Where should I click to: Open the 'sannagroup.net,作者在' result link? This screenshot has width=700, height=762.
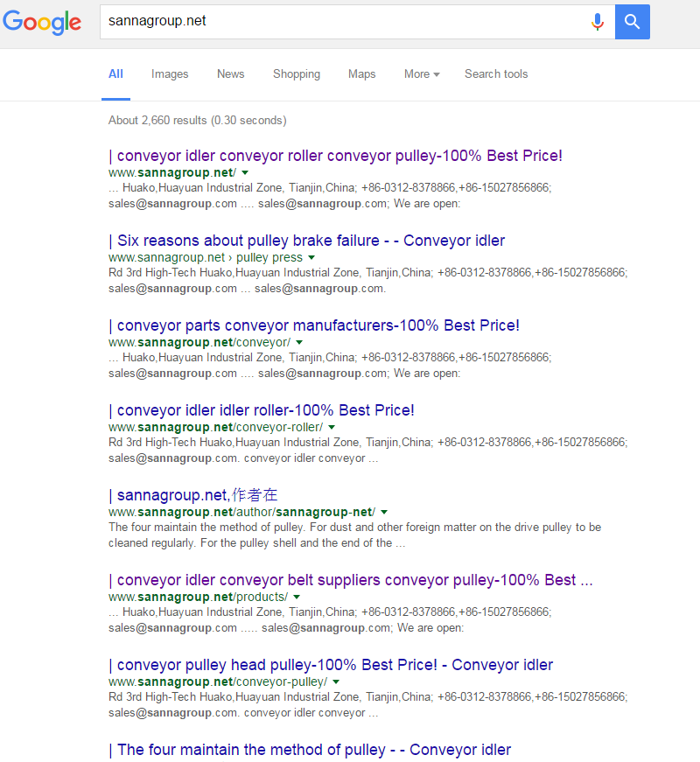click(193, 494)
